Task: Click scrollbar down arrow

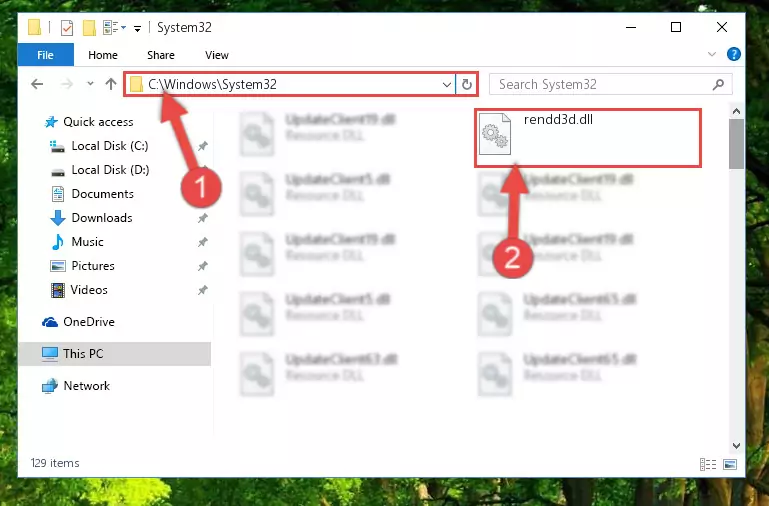Action: pos(736,446)
